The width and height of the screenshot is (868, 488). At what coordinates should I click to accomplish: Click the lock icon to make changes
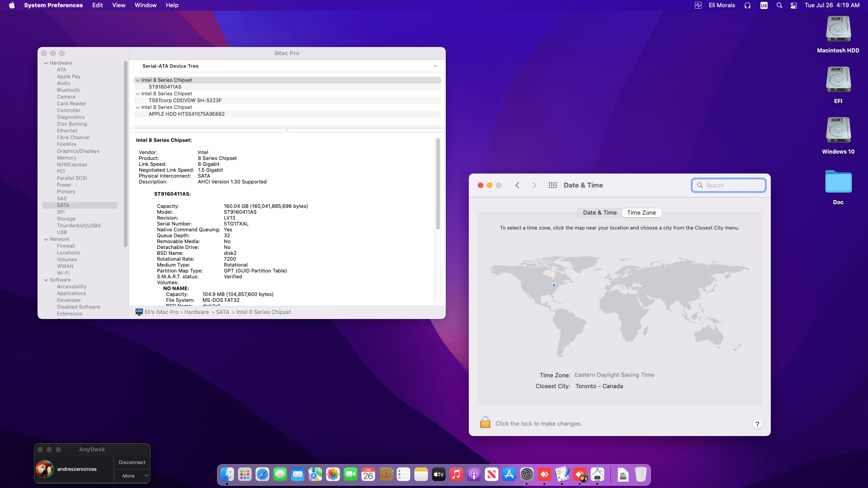coord(485,423)
